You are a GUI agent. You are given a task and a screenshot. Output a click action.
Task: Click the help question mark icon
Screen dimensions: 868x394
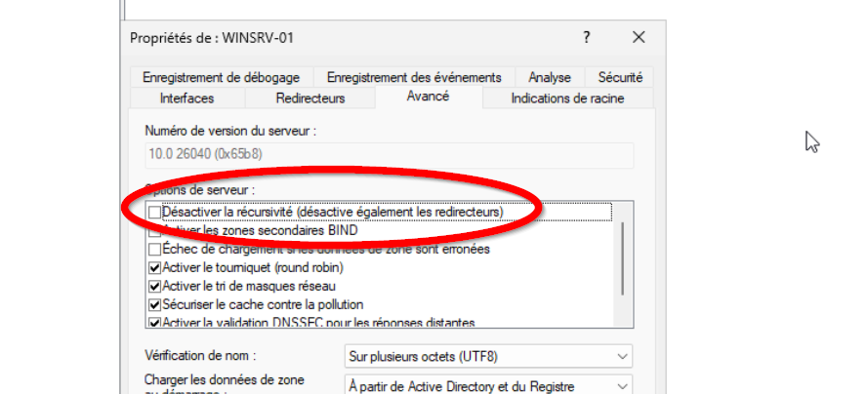coord(587,38)
